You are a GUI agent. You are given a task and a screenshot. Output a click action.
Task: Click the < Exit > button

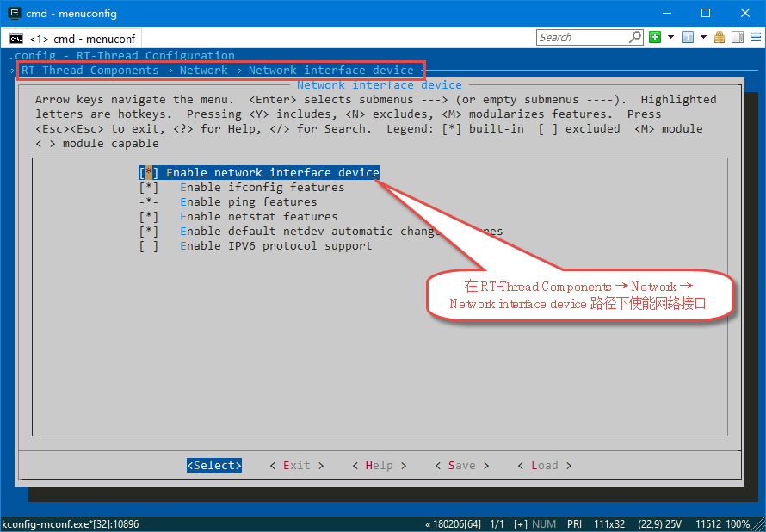pyautogui.click(x=297, y=466)
